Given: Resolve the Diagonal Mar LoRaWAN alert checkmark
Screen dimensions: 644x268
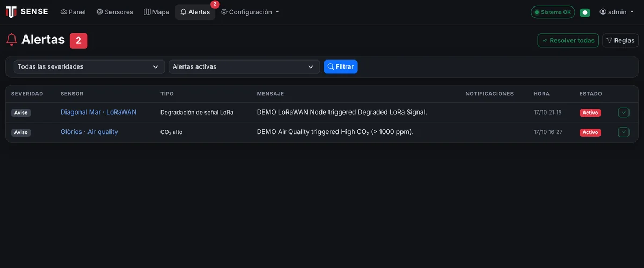Looking at the screenshot, I should coord(623,113).
